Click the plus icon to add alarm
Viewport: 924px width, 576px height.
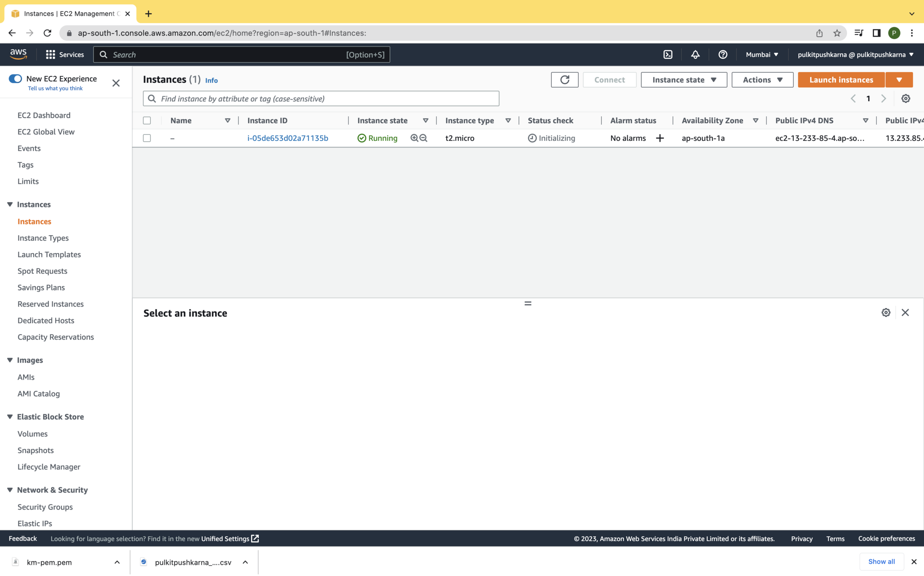660,138
